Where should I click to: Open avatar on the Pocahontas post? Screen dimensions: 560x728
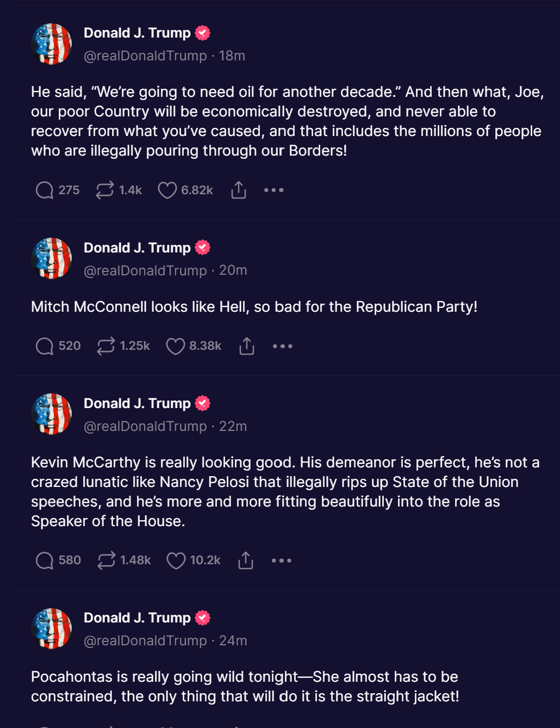(x=52, y=628)
